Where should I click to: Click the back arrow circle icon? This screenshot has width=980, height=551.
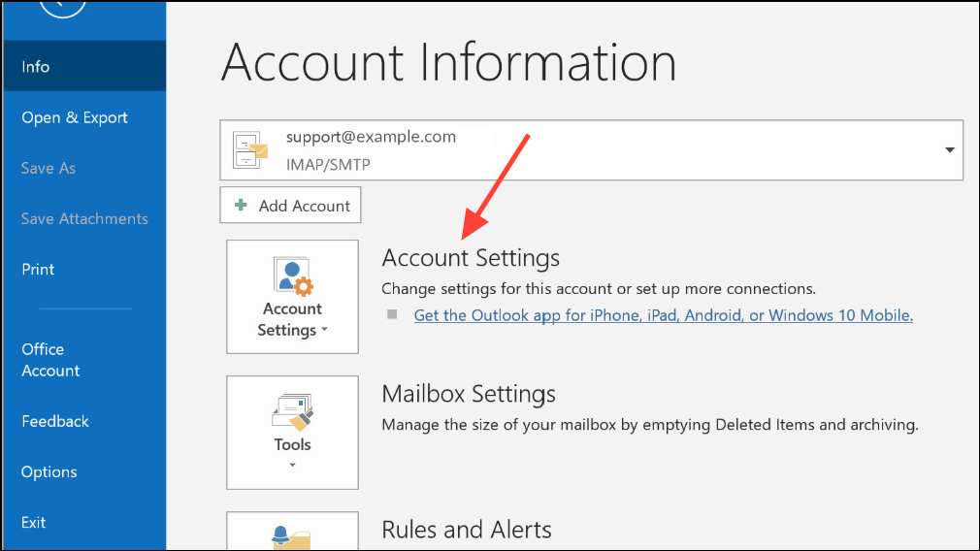(x=62, y=6)
